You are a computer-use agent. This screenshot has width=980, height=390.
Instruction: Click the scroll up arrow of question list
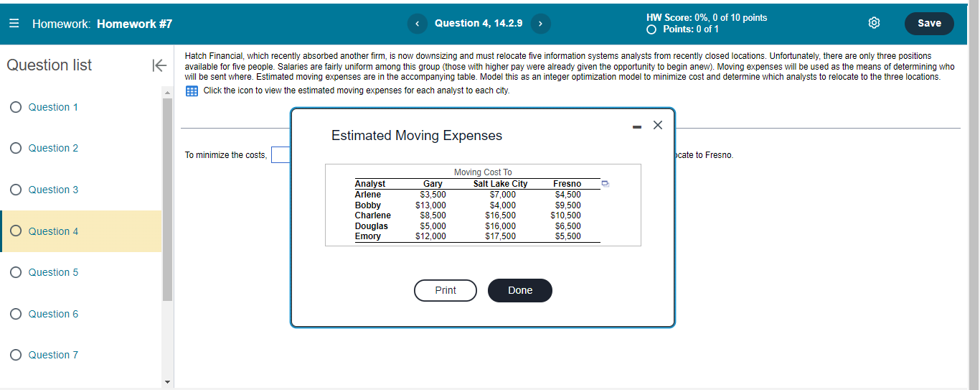168,93
